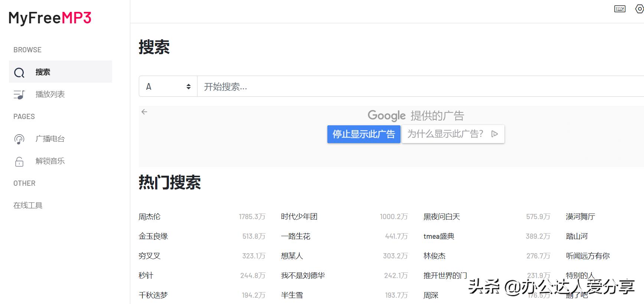Screen dimensions: 644x304
Task: Click the 1000.2万 count beside 时代少年团
Action: (x=394, y=217)
